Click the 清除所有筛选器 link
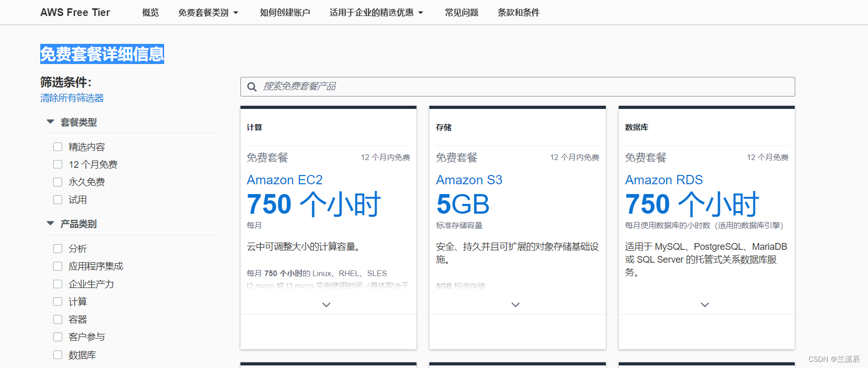 click(72, 98)
